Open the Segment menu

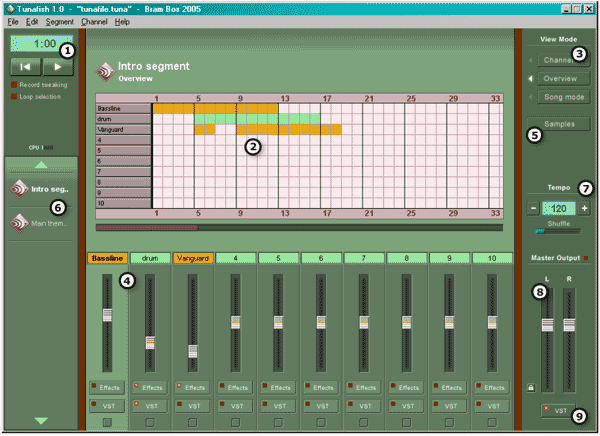pyautogui.click(x=59, y=21)
